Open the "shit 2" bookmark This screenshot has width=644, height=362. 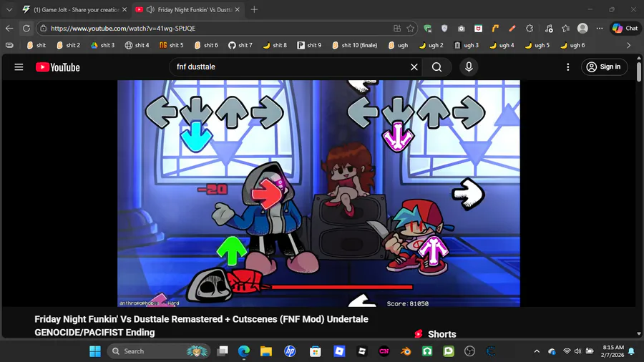pyautogui.click(x=69, y=45)
